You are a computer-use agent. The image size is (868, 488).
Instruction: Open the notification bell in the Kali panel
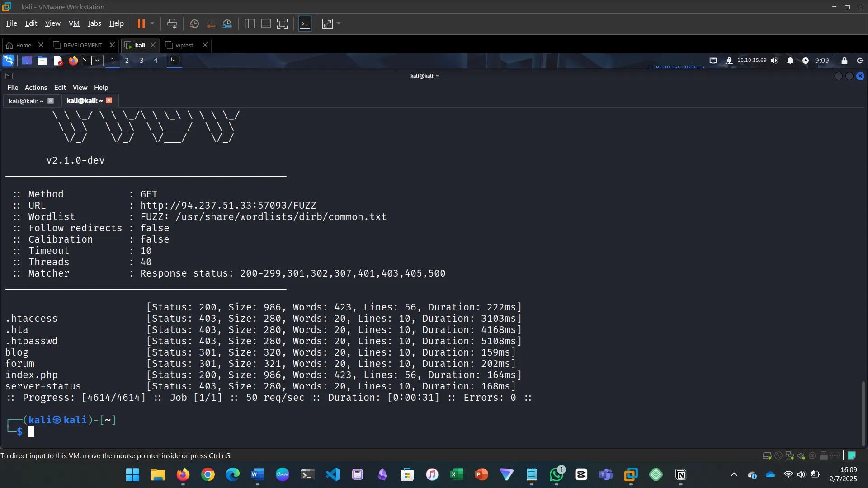pos(790,60)
